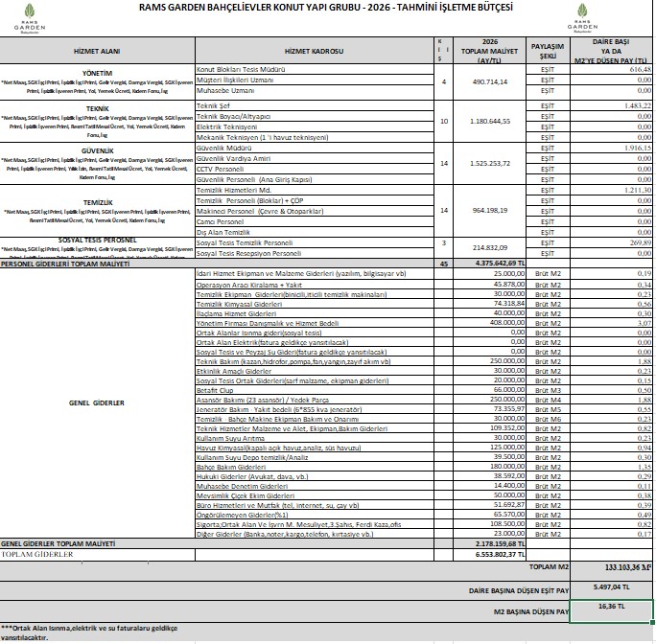Image resolution: width=656 pixels, height=644 pixels.
Task: Click the 490.714,14 cost cell
Action: pos(489,82)
